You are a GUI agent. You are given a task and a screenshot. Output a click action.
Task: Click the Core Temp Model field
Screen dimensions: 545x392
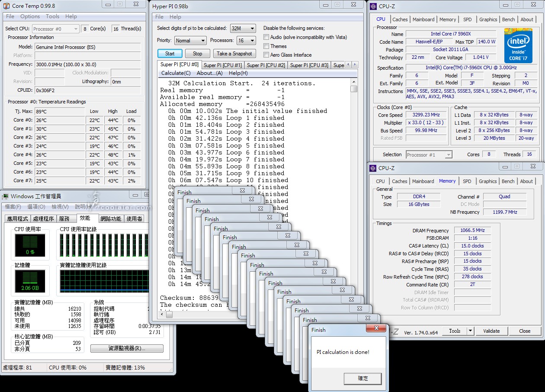(x=88, y=47)
